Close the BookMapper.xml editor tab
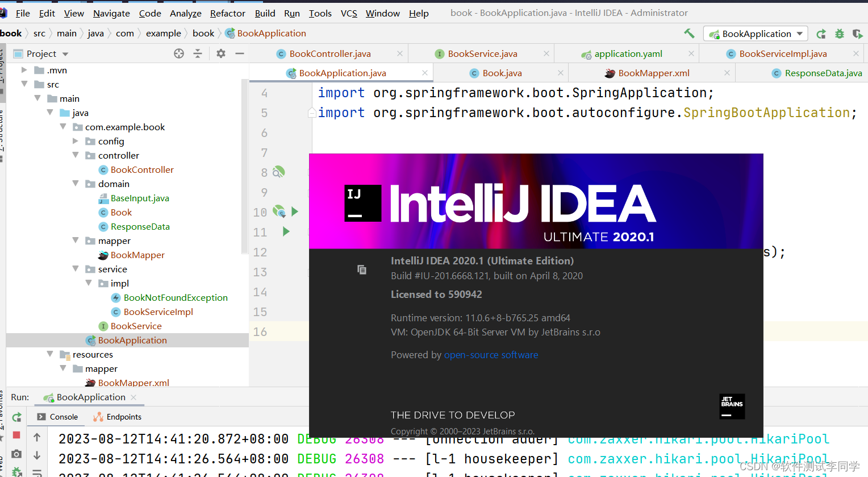 [727, 73]
